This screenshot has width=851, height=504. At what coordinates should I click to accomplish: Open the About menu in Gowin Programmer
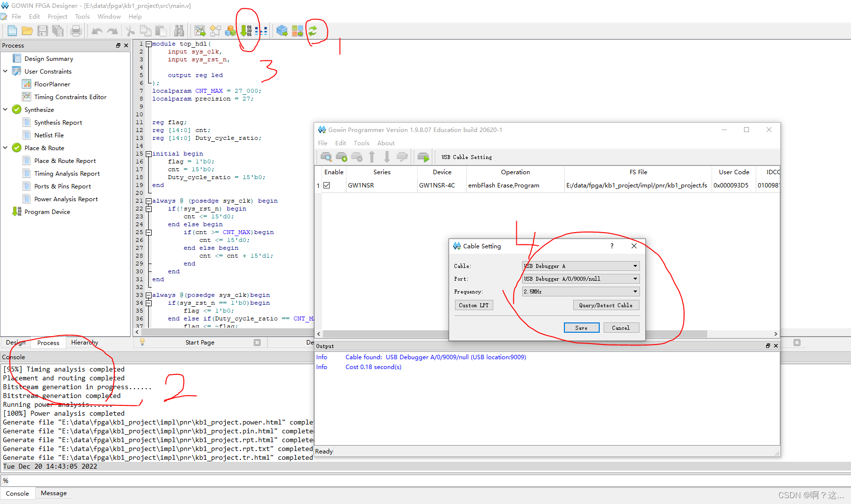point(386,143)
